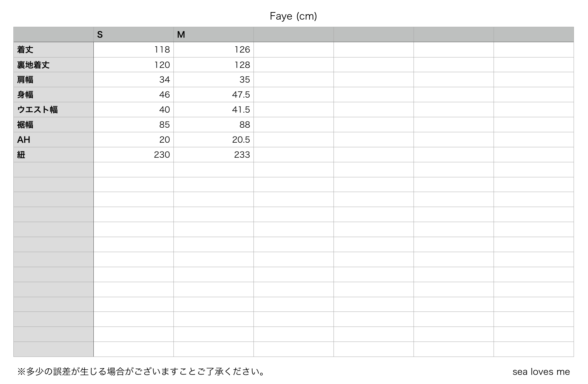Click the cell containing 126
This screenshot has width=588, height=384.
214,50
